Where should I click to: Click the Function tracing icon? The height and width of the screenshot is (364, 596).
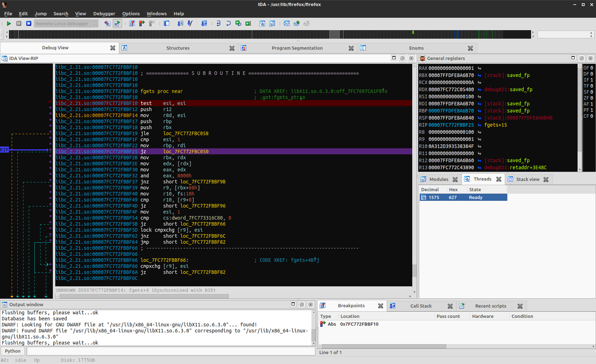190,23
